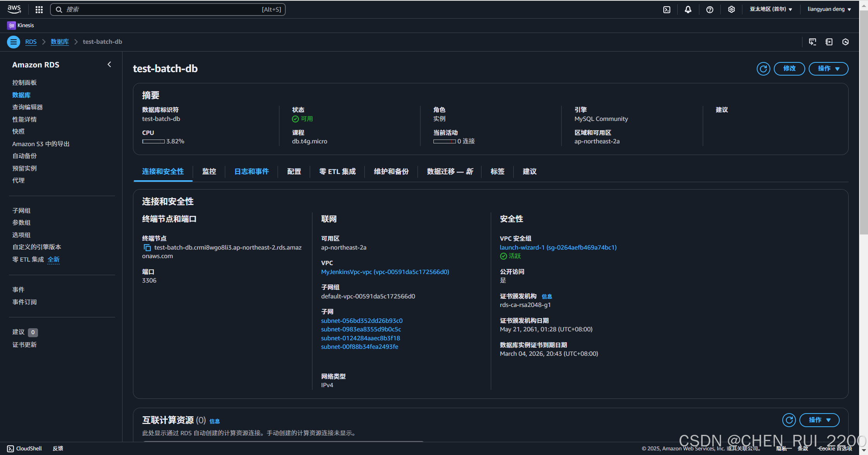
Task: Open settings gear in top bar
Action: point(731,10)
